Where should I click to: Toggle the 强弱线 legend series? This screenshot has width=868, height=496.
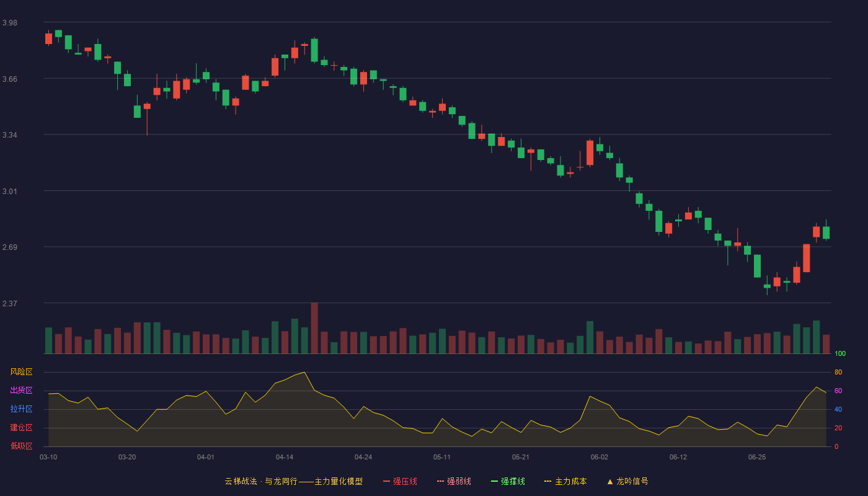coord(454,481)
